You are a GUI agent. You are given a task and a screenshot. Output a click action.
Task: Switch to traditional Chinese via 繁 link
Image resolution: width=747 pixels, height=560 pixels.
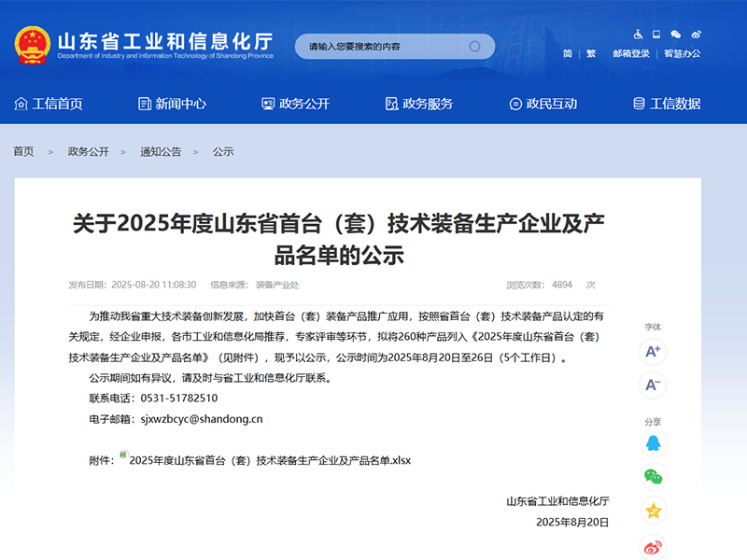[x=591, y=54]
